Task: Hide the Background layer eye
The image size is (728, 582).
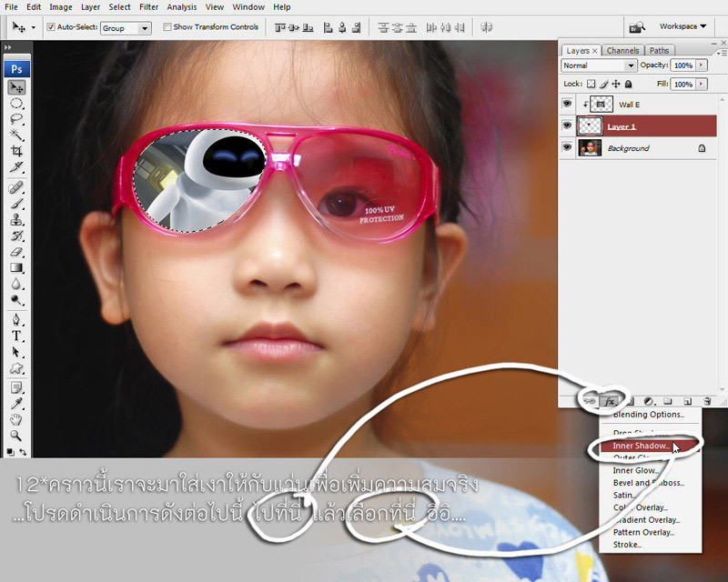Action: 567,147
